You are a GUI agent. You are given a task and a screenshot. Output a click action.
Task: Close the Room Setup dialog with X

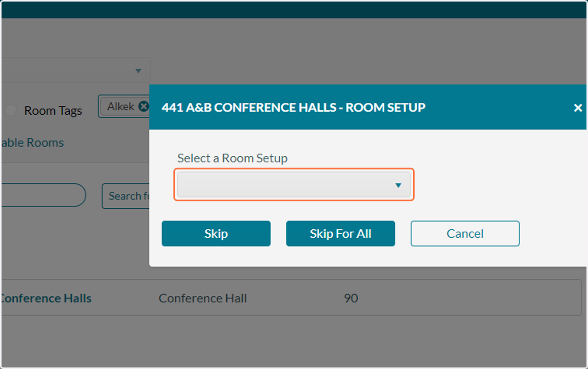[x=578, y=108]
